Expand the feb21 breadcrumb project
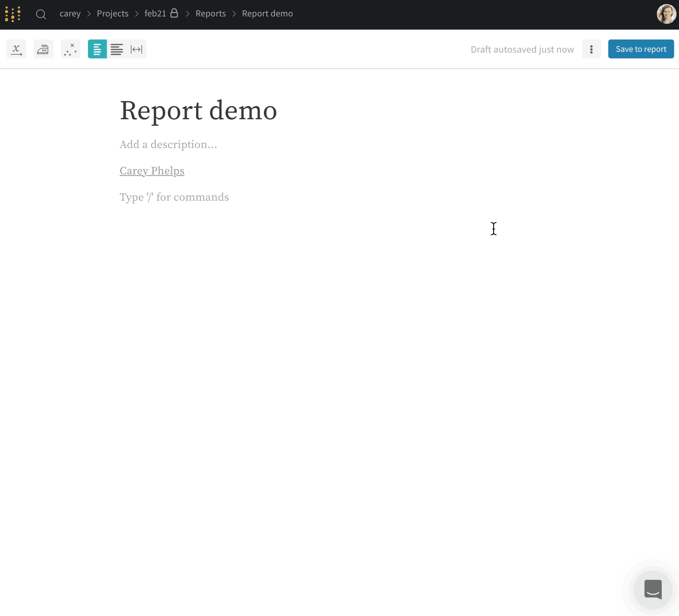679x616 pixels. tap(155, 14)
